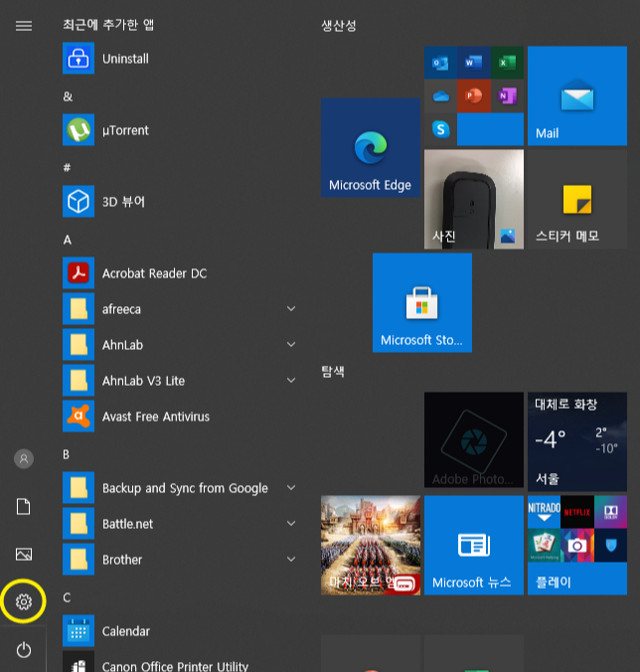Open OneNote from the Office tile group
640x672 pixels.
(x=507, y=96)
